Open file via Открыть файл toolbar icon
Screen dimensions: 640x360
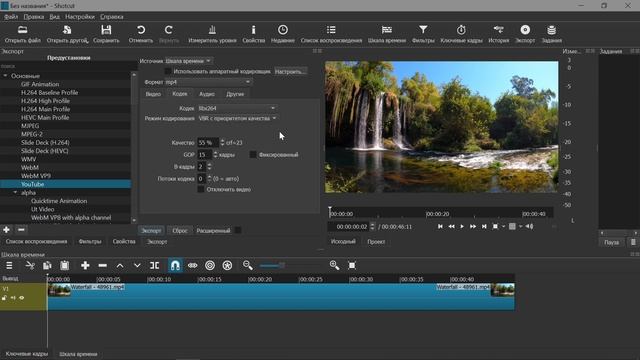pyautogui.click(x=22, y=34)
